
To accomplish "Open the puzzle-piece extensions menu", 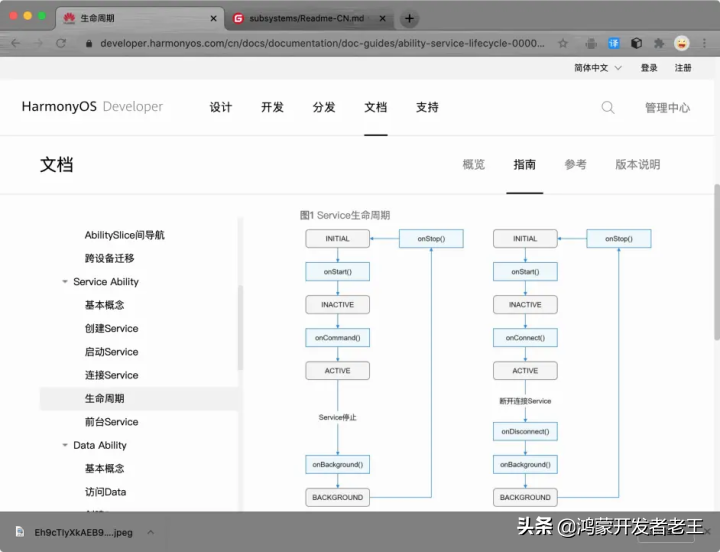I will pyautogui.click(x=659, y=43).
